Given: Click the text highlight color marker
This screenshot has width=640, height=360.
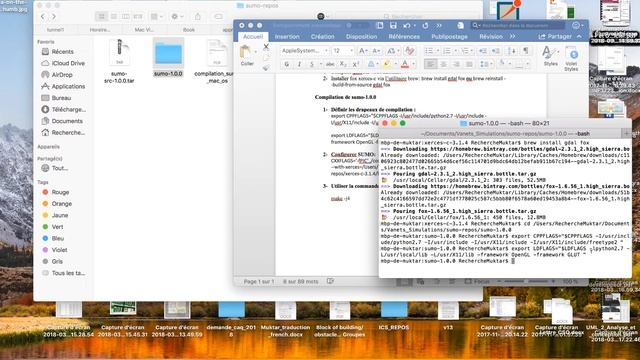Looking at the screenshot, I should [x=386, y=64].
